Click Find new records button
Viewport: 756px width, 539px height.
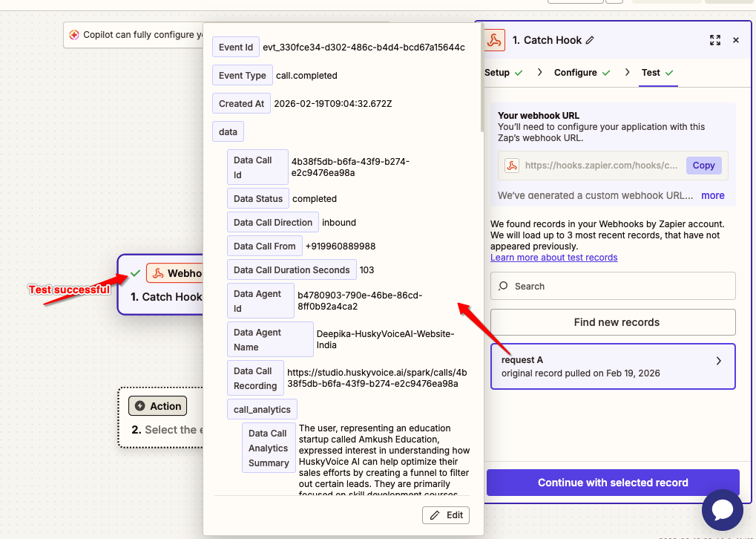613,322
